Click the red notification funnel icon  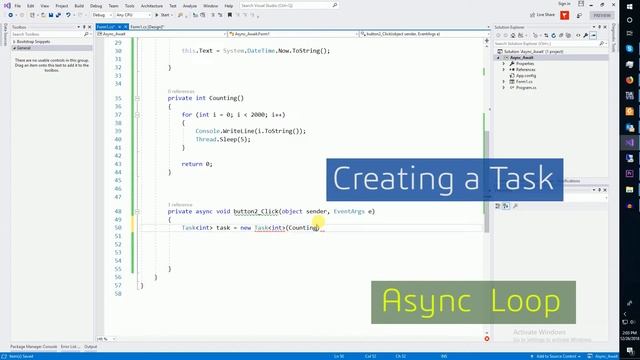pyautogui.click(x=564, y=15)
